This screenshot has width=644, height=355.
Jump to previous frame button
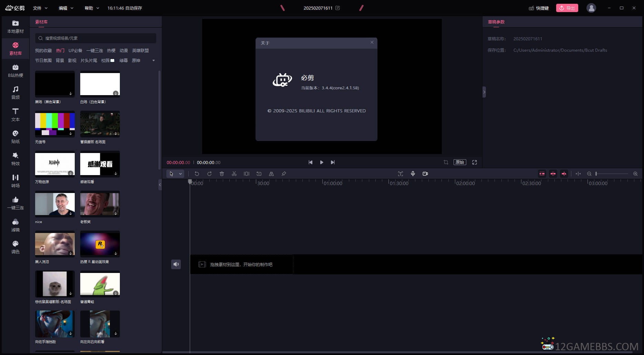click(311, 162)
